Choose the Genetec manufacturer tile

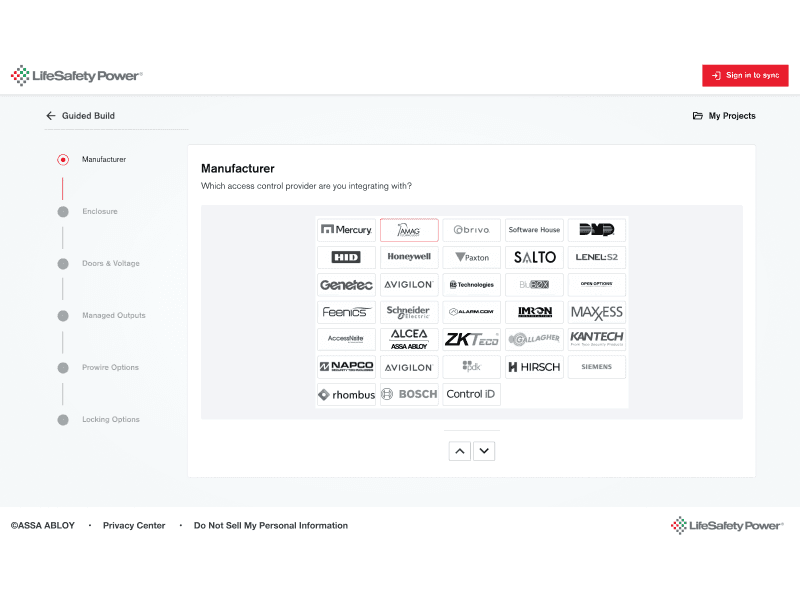tap(346, 285)
